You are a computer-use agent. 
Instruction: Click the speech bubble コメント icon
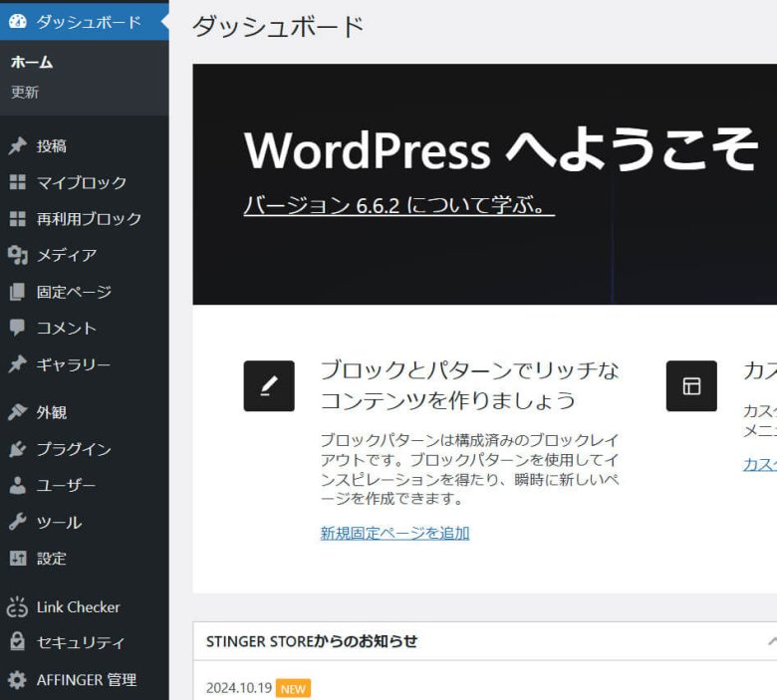[x=17, y=328]
